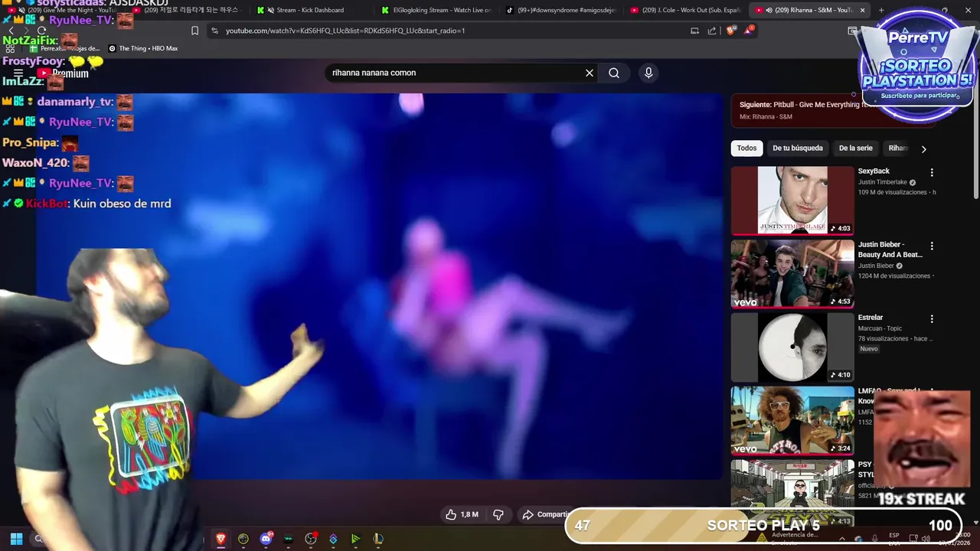Open the Brave Shields lion icon
The image size is (980, 551).
tap(730, 31)
